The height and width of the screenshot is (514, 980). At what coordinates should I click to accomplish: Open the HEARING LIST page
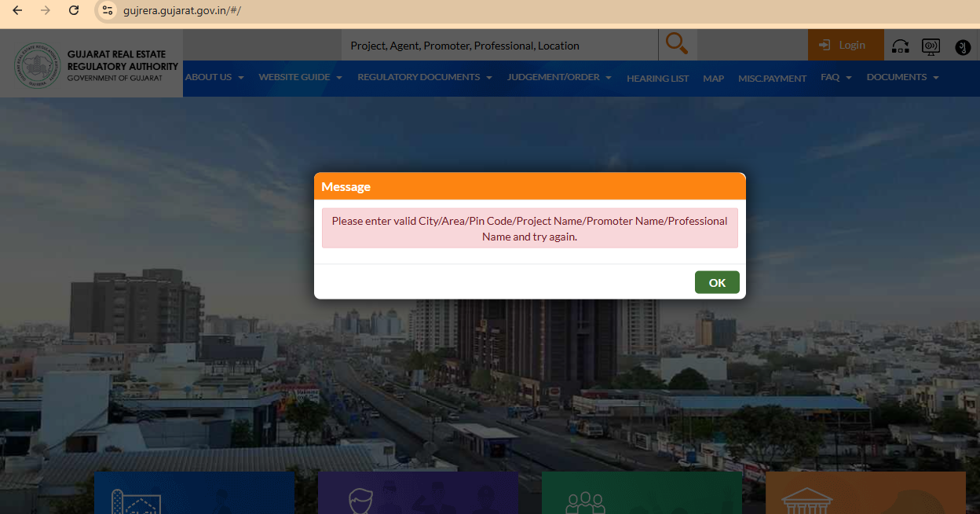click(657, 79)
